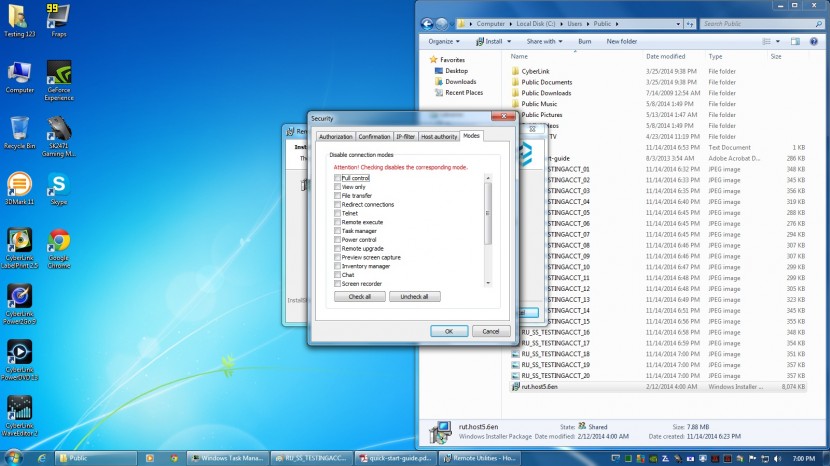Click the Windows Start orb
The height and width of the screenshot is (466, 830).
coord(13,458)
